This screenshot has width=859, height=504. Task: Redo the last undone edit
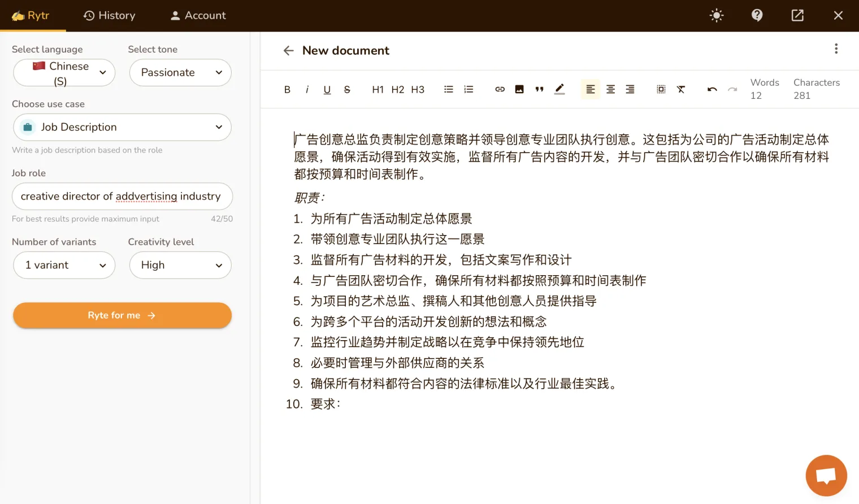[732, 89]
